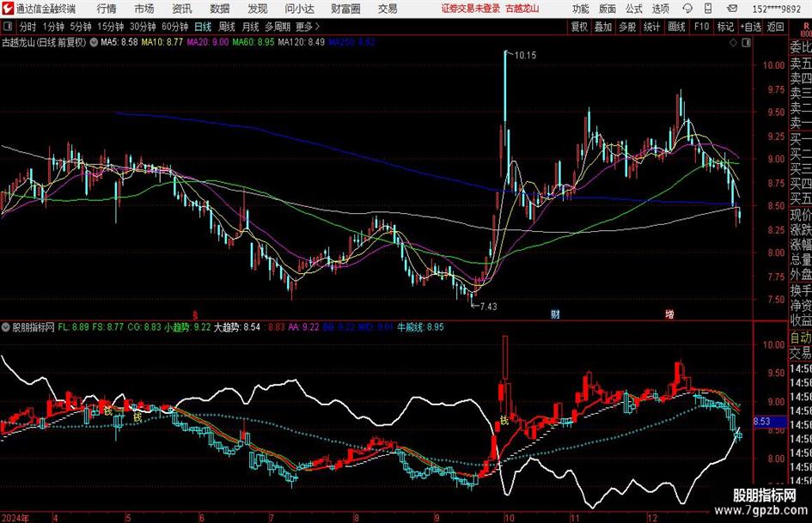Switch to the 15分钟 period tab
This screenshot has width=812, height=523.
[110, 27]
